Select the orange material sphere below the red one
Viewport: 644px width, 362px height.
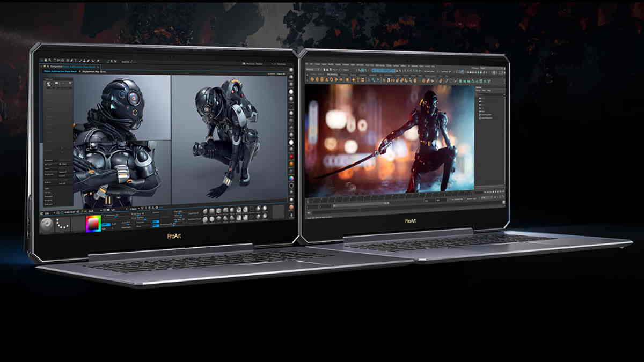coord(291,162)
